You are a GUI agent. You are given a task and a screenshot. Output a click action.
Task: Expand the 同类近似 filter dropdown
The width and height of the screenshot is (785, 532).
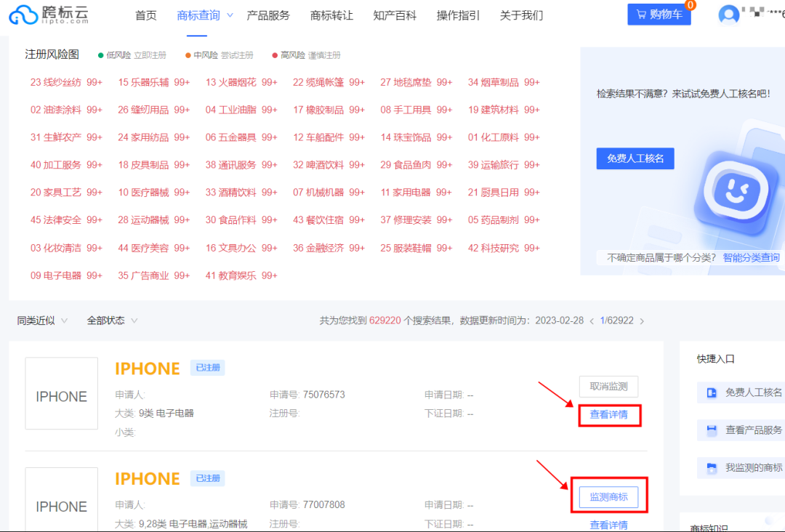pyautogui.click(x=43, y=321)
